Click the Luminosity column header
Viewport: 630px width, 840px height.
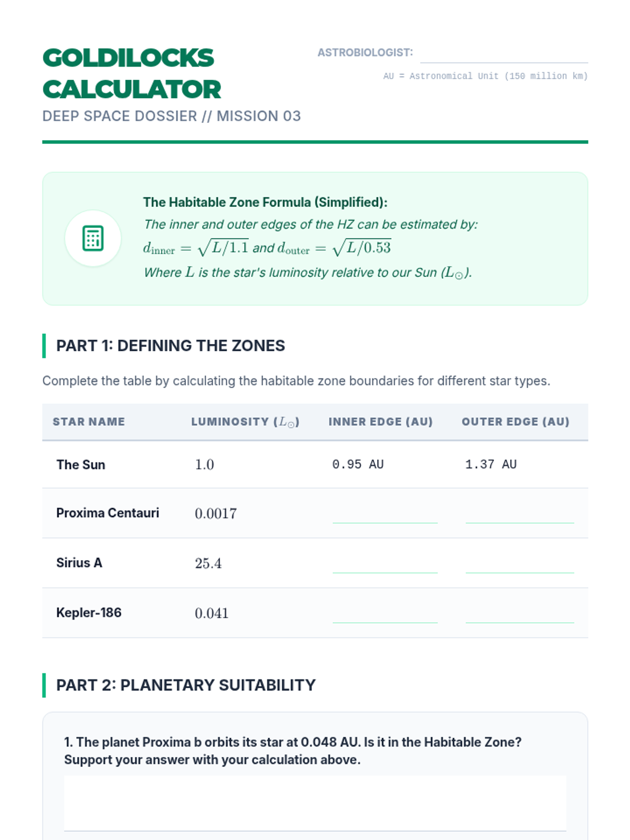pos(245,422)
